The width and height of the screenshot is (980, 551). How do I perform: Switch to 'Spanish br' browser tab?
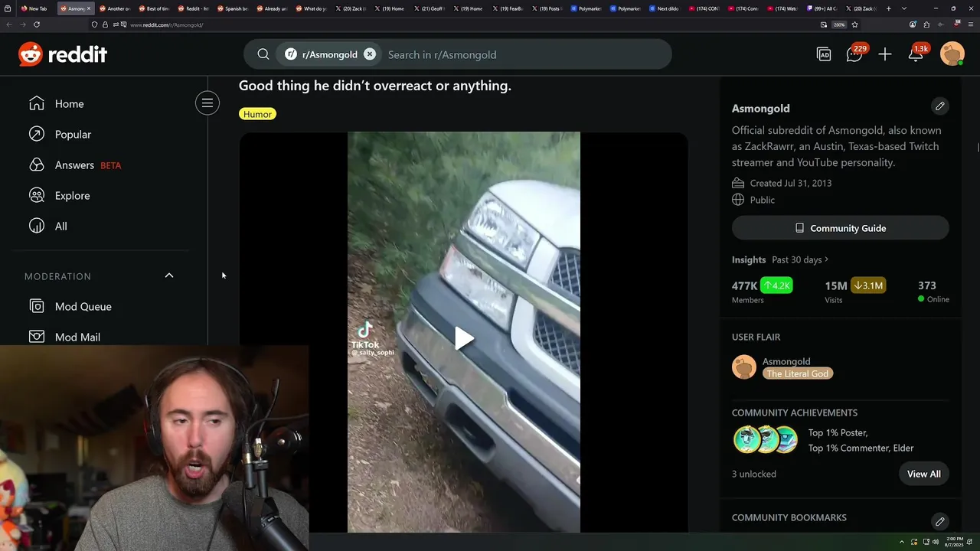tap(232, 8)
